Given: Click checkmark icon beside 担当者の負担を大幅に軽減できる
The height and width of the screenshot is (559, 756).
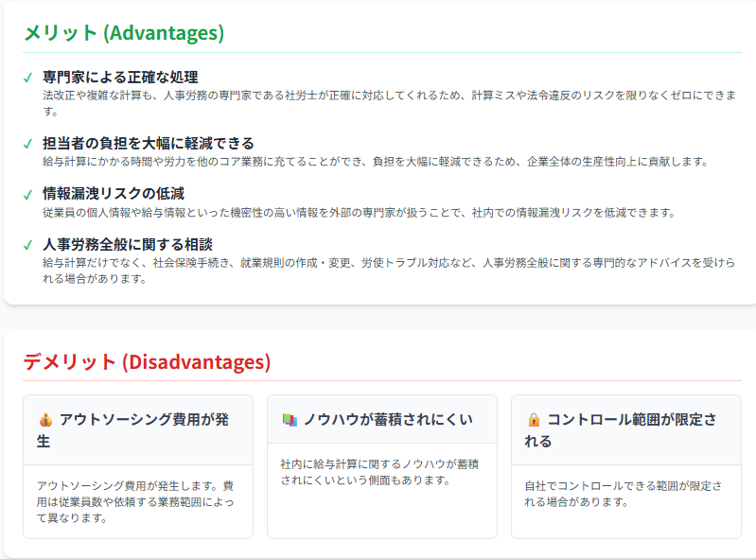Looking at the screenshot, I should click(28, 144).
